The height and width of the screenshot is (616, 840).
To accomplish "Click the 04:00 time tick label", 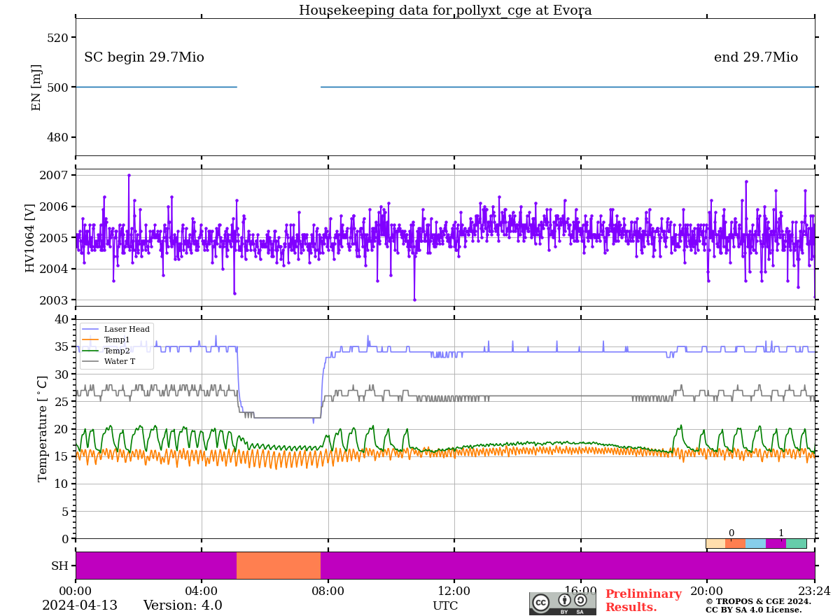I will click(x=202, y=591).
